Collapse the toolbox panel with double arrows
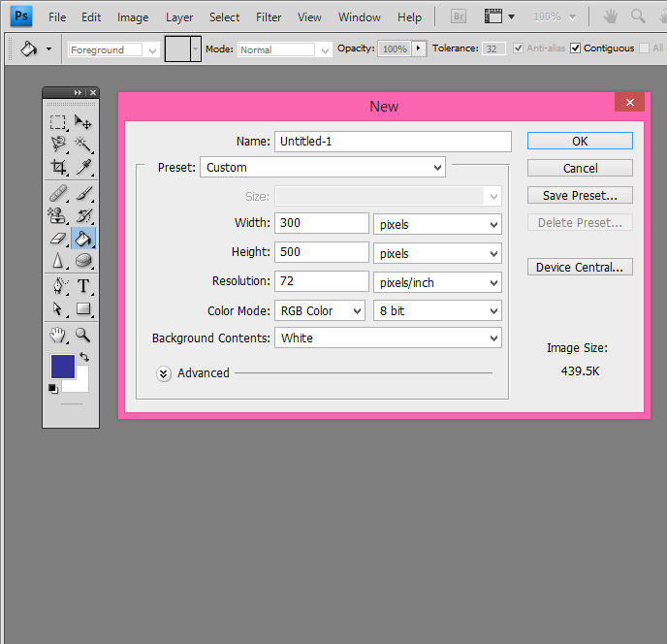This screenshot has width=667, height=644. [x=78, y=92]
